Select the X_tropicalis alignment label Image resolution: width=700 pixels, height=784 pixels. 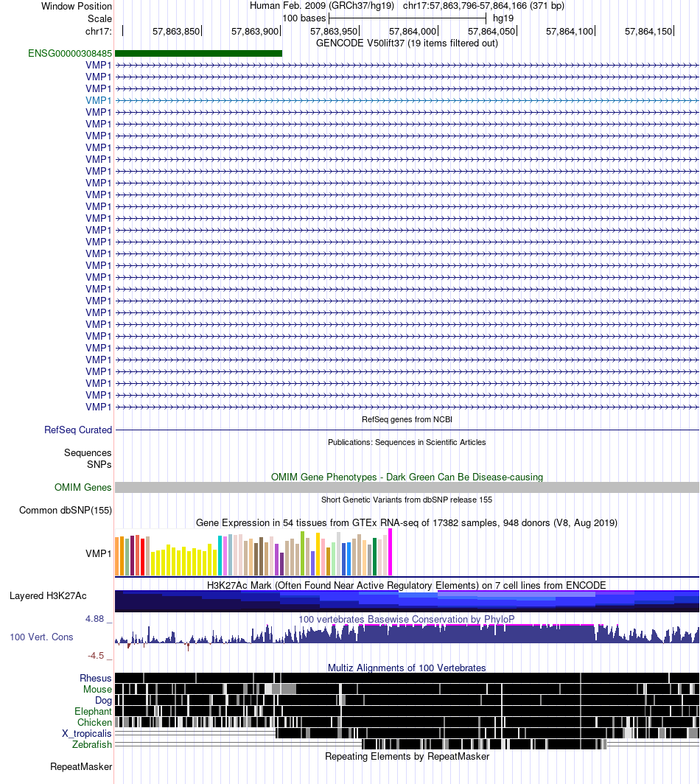pyautogui.click(x=86, y=733)
